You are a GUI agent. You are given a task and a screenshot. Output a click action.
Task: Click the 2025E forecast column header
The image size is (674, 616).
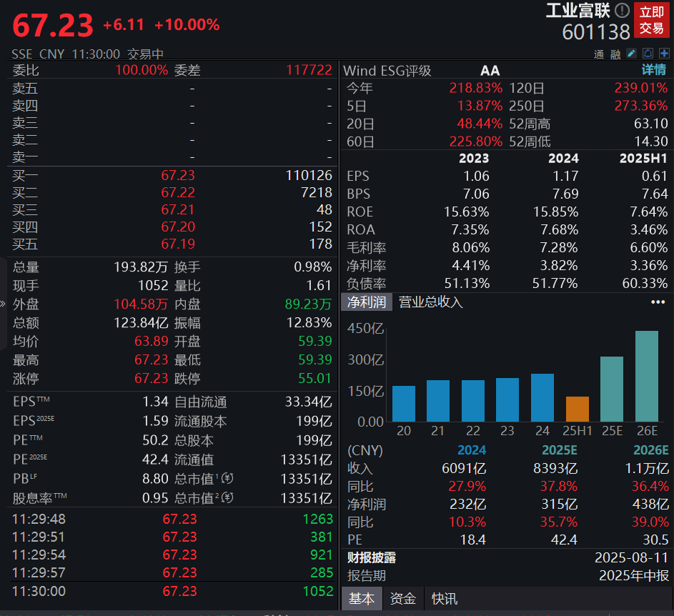(559, 450)
